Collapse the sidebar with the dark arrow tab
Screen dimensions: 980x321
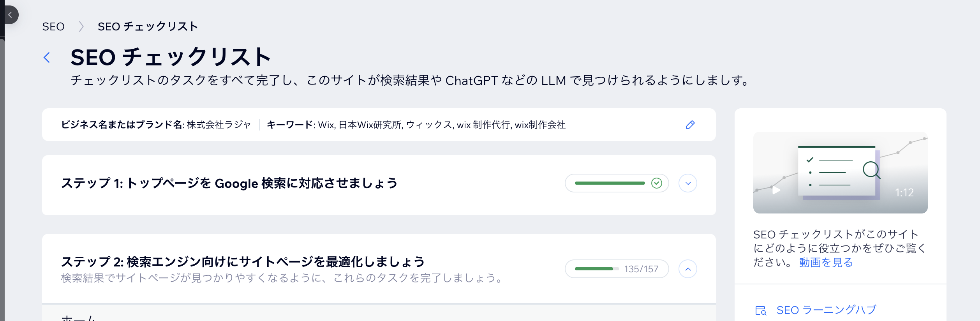(10, 15)
